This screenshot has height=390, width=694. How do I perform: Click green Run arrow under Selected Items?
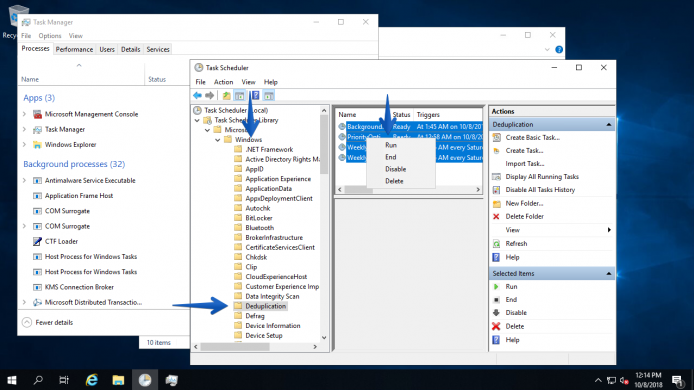tap(496, 287)
